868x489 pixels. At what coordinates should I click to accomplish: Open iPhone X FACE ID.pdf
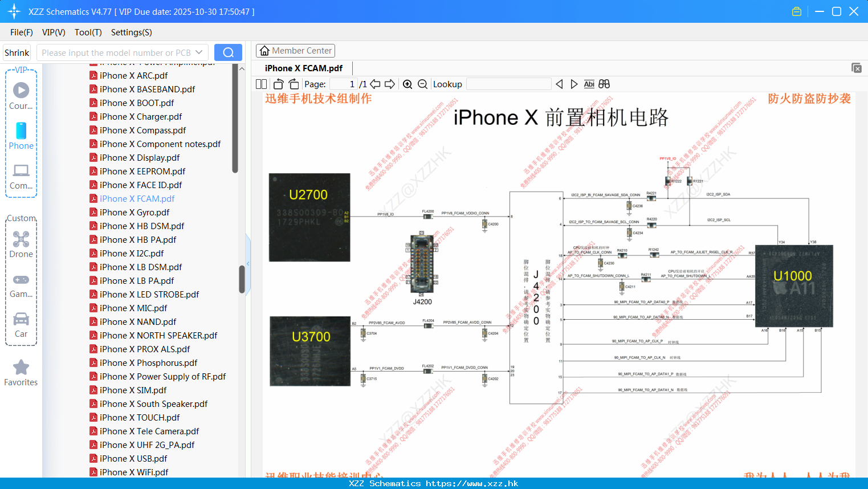tap(141, 185)
